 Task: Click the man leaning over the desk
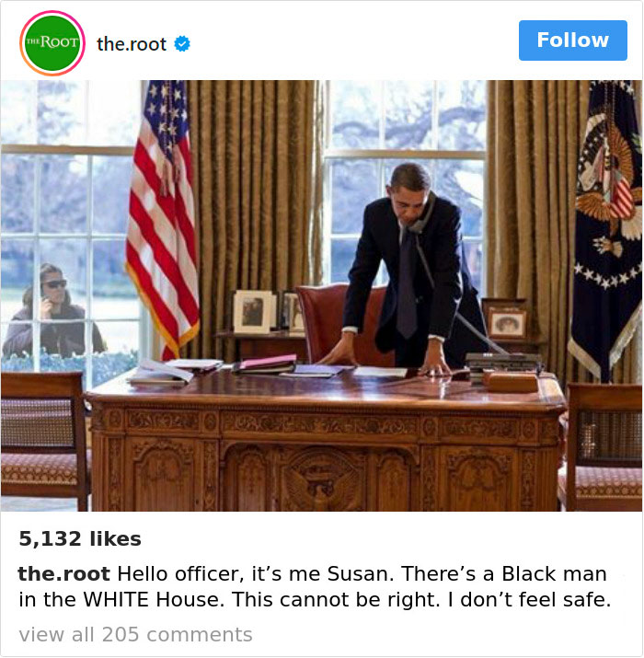[410, 269]
